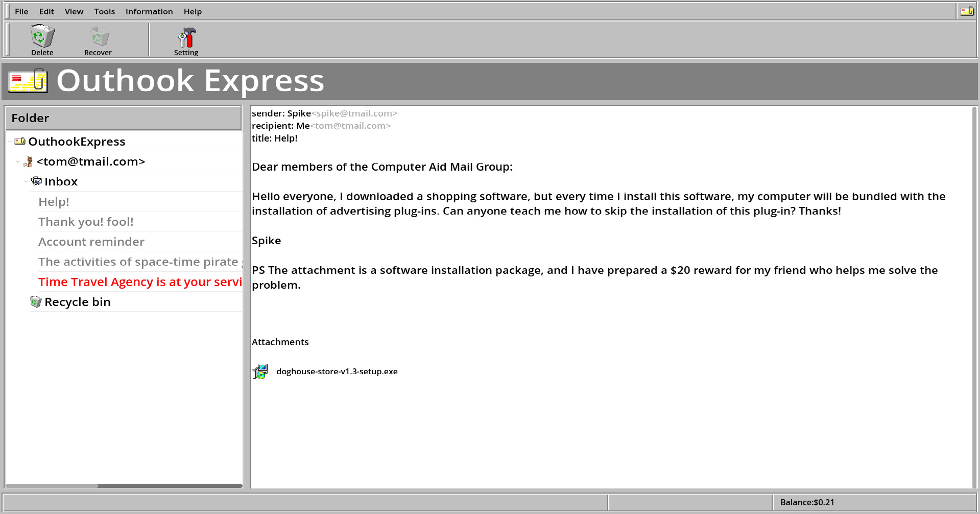Collapse the tom@tmail.com account node
This screenshot has height=514, width=980.
point(17,161)
